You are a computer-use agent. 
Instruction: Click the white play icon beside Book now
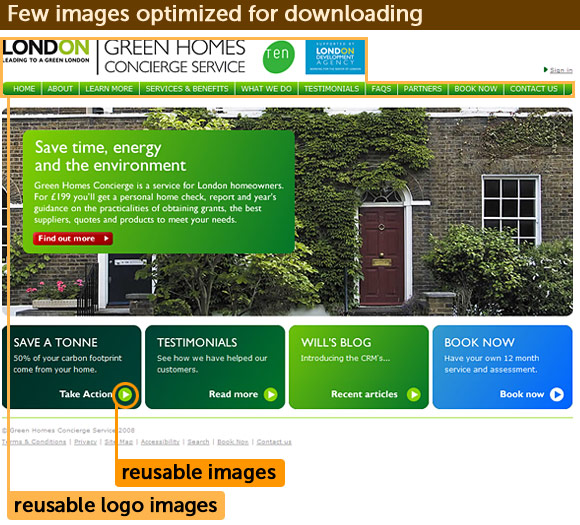[557, 394]
